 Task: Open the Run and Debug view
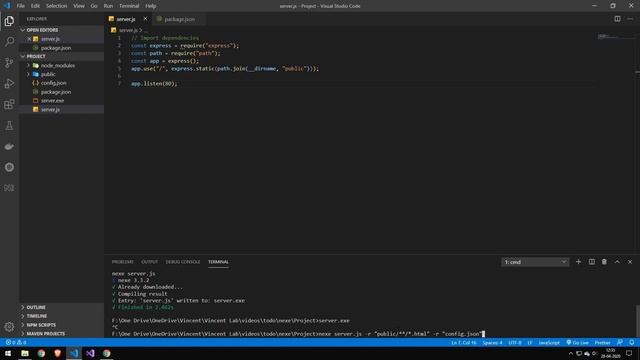coord(9,83)
